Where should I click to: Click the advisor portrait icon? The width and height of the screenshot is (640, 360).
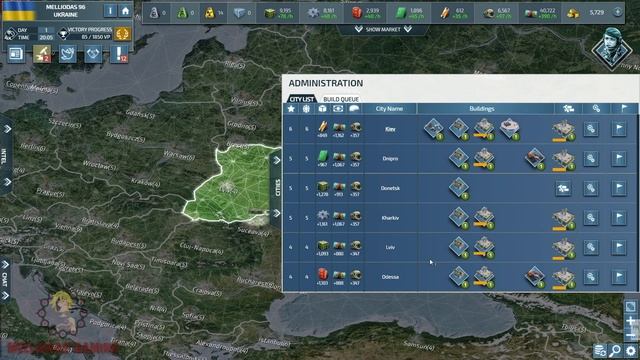click(x=612, y=48)
